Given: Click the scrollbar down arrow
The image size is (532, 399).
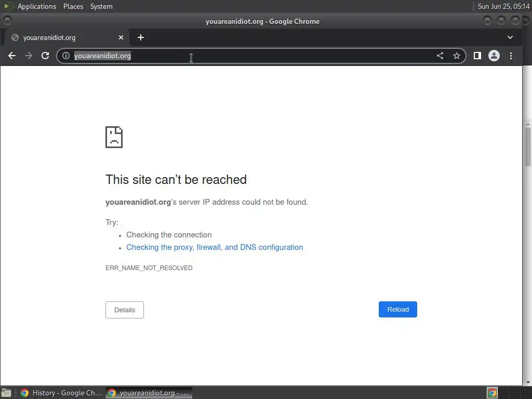Looking at the screenshot, I should tap(528, 382).
